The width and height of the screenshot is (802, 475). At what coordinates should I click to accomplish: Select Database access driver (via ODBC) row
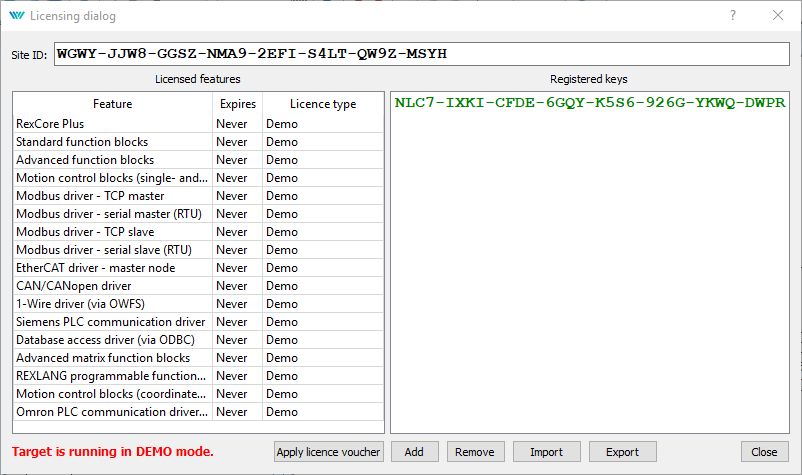pyautogui.click(x=198, y=340)
